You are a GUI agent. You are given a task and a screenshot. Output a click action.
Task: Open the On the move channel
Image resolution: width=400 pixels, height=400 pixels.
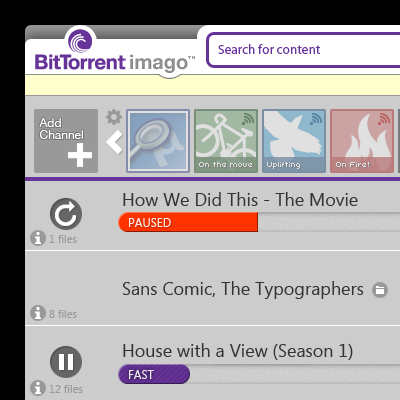click(x=226, y=141)
